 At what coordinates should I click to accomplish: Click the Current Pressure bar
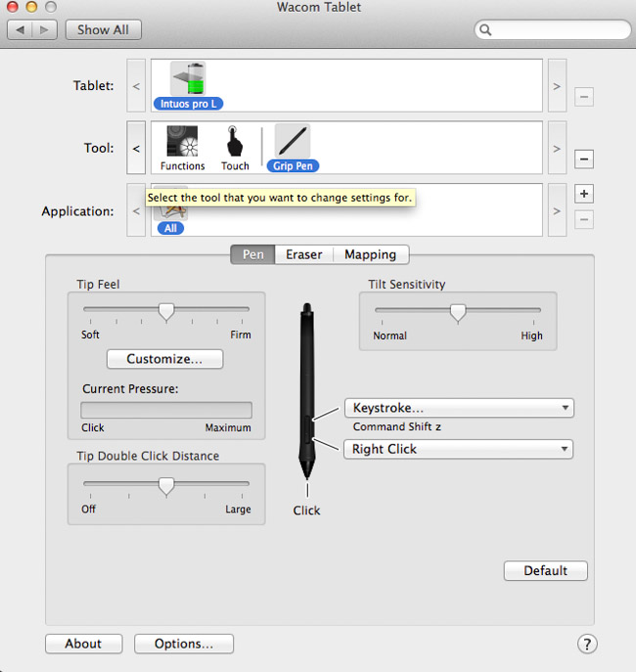coord(166,410)
